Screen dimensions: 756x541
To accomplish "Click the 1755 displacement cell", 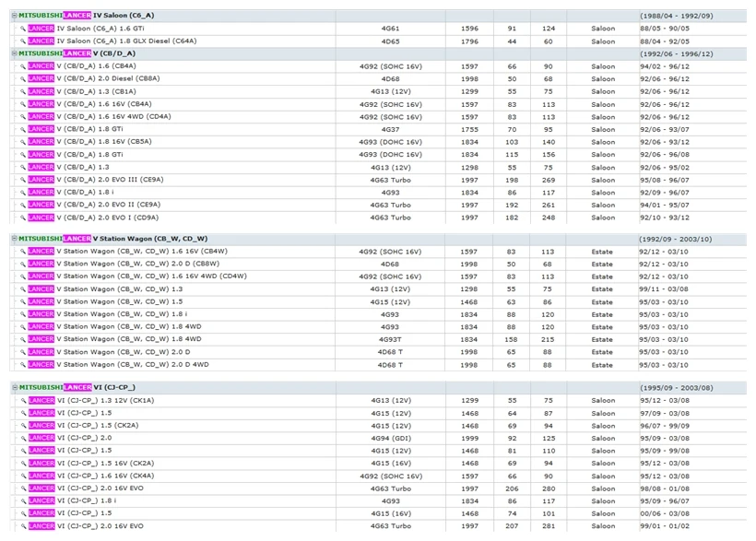I will 469,130.
